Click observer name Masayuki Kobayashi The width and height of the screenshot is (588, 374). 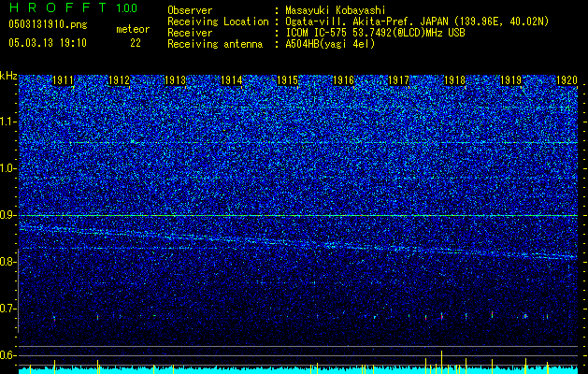336,10
